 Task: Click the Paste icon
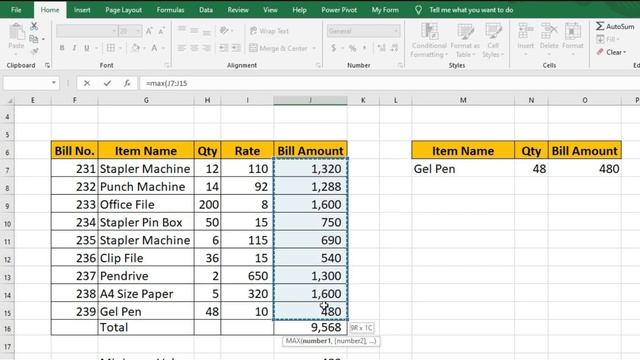click(x=16, y=32)
